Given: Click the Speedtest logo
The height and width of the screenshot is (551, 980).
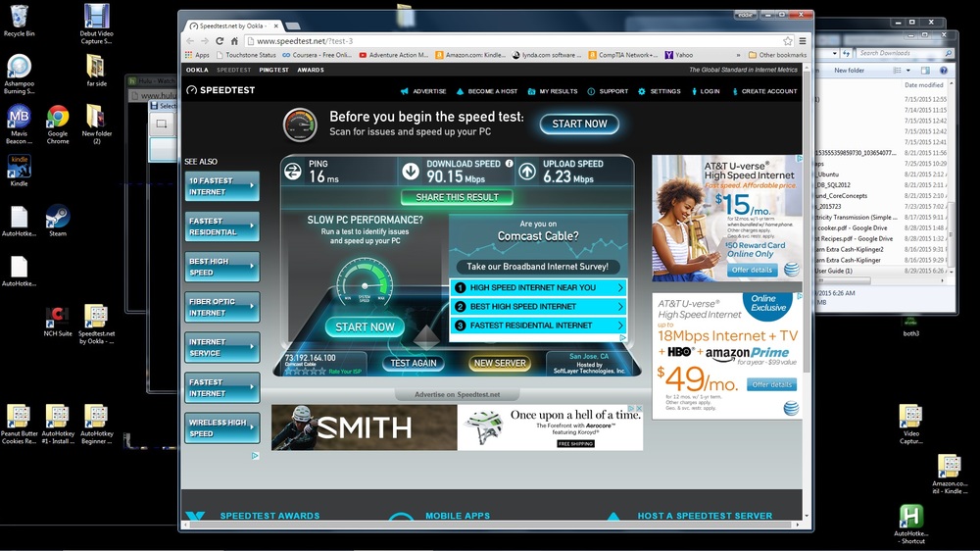Looking at the screenshot, I should [220, 90].
